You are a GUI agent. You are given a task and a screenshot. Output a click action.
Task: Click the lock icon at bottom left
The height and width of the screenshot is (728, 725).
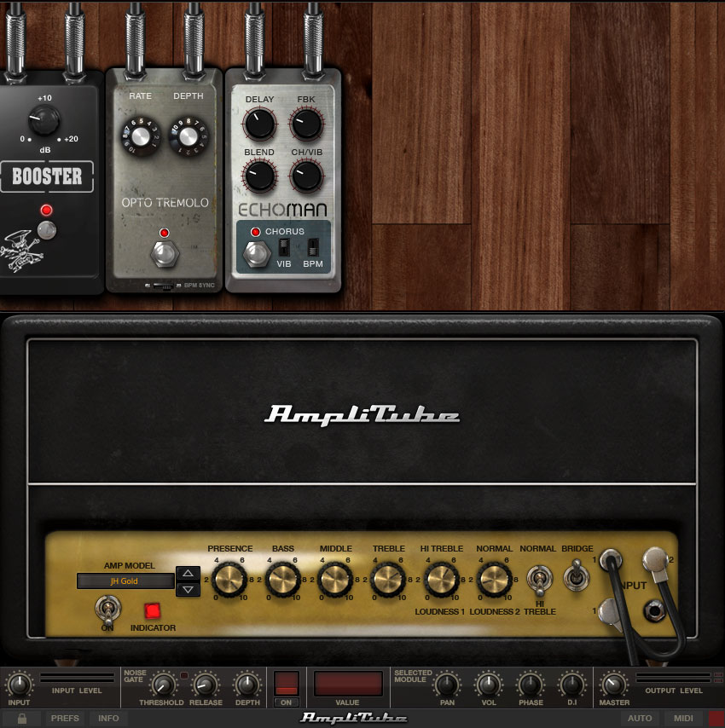22,719
